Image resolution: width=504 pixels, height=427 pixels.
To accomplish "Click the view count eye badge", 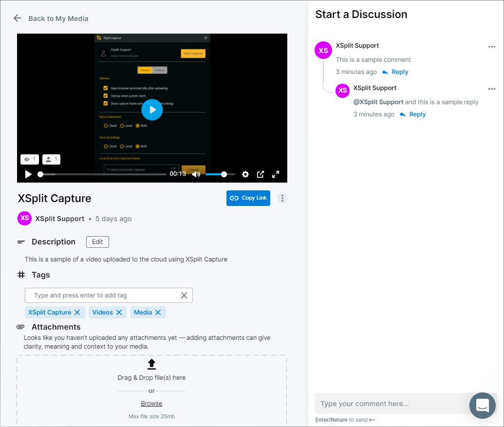I will coord(30,159).
